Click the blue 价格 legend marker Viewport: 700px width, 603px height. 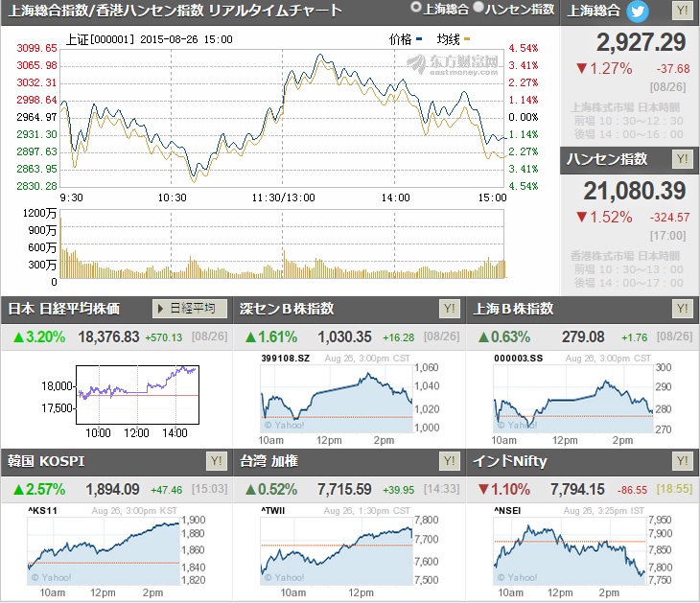point(419,39)
